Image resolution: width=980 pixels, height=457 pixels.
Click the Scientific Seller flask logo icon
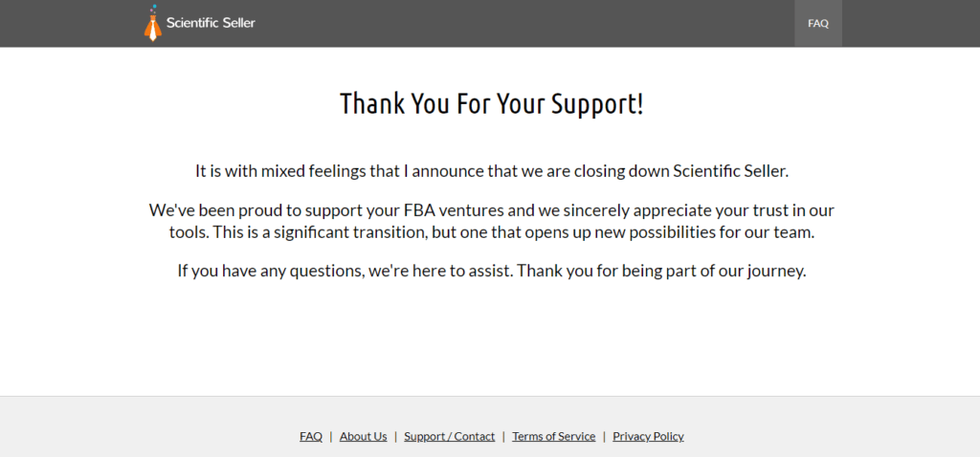152,24
